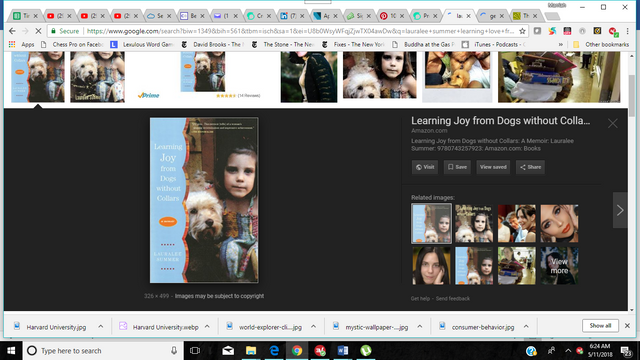Stop loading the page with the X button
This screenshot has height=360, width=640.
(x=38, y=31)
